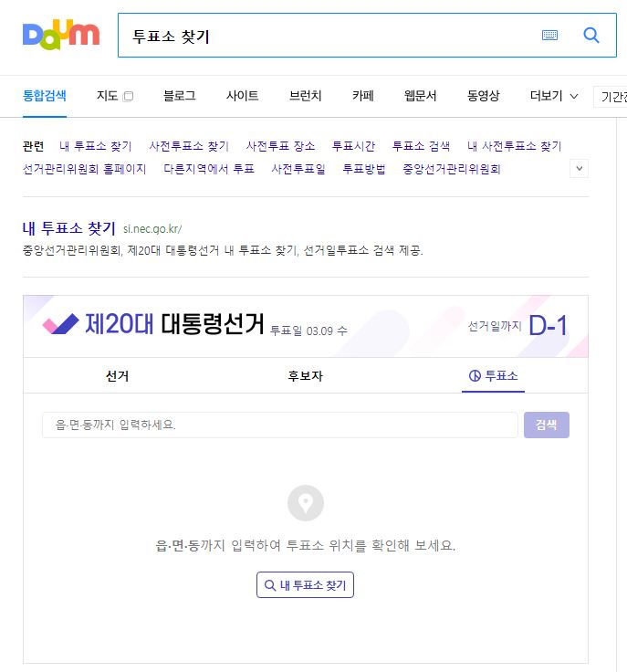
Task: Select the 투표소 tab
Action: [494, 376]
